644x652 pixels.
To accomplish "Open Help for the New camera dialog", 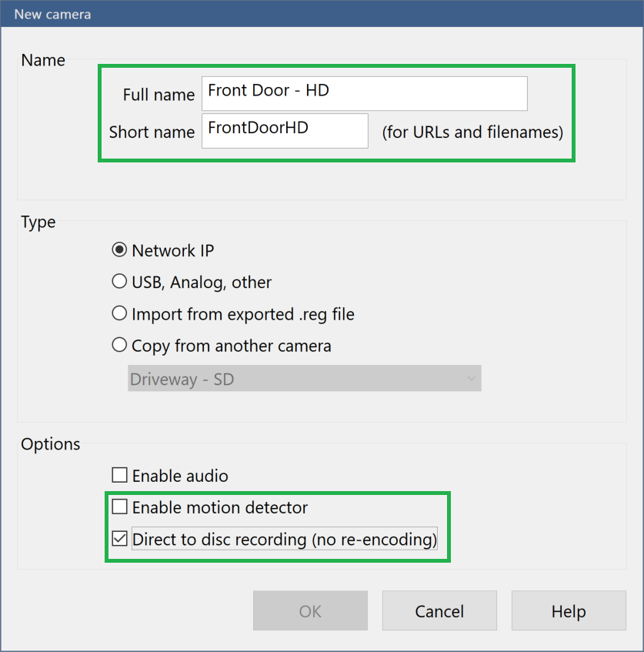I will point(569,610).
